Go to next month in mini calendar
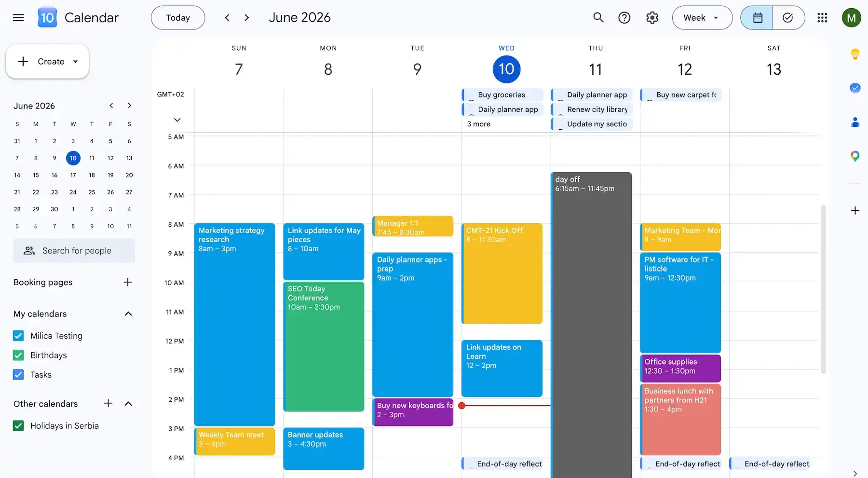 [129, 106]
